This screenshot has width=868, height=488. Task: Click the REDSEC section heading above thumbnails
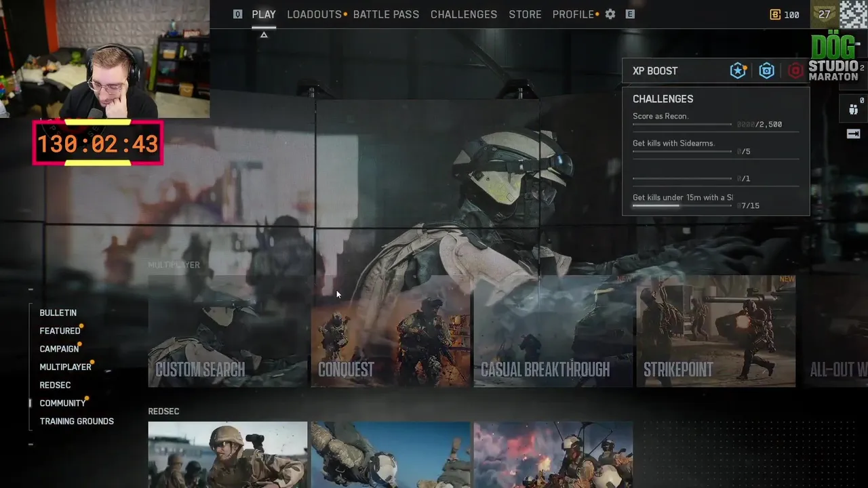tap(163, 411)
